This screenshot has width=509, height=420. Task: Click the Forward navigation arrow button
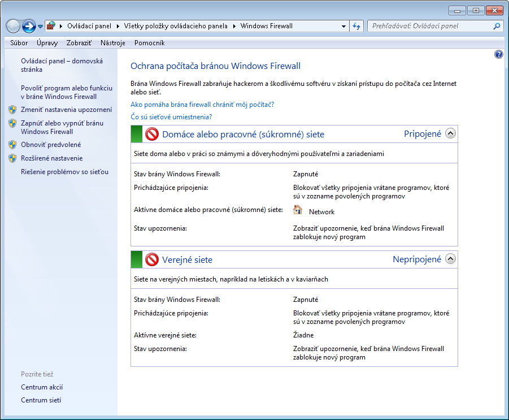29,27
